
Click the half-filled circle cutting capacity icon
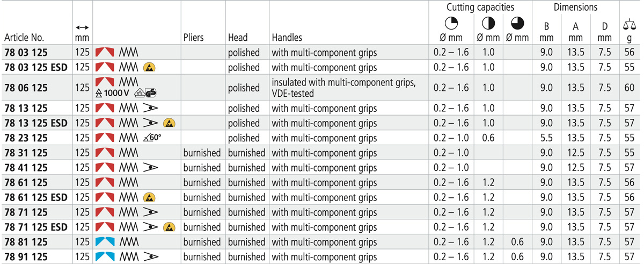[x=488, y=24]
